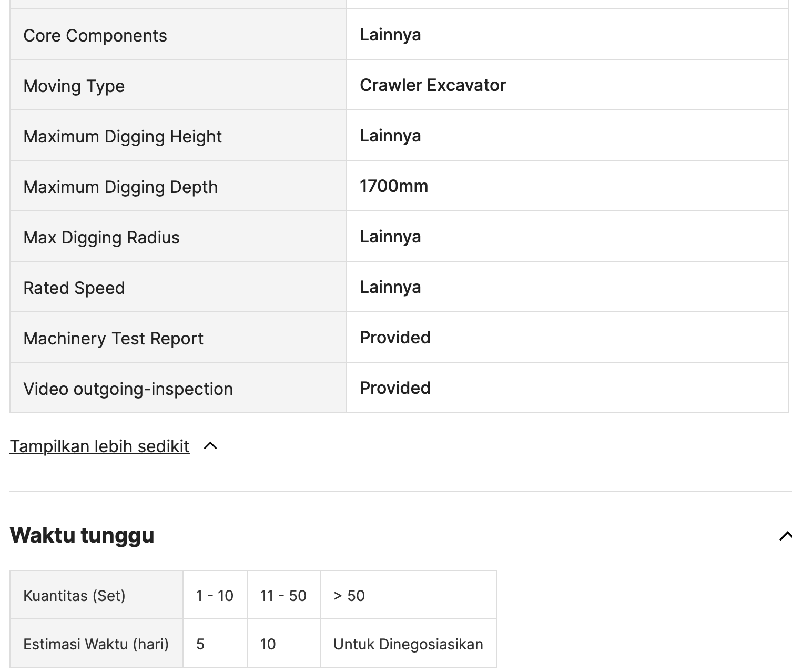Click the chevron beside Tampilkan lebih sedikit

pos(210,446)
